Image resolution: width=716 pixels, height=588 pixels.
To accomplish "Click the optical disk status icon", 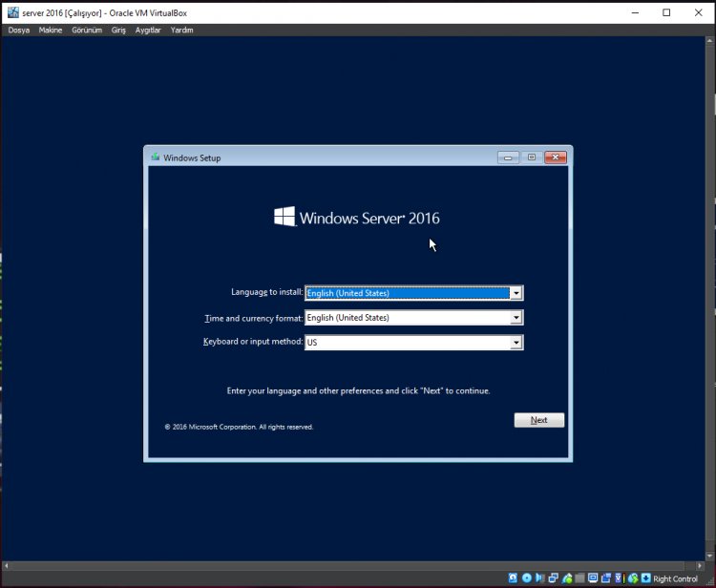I will tap(526, 577).
